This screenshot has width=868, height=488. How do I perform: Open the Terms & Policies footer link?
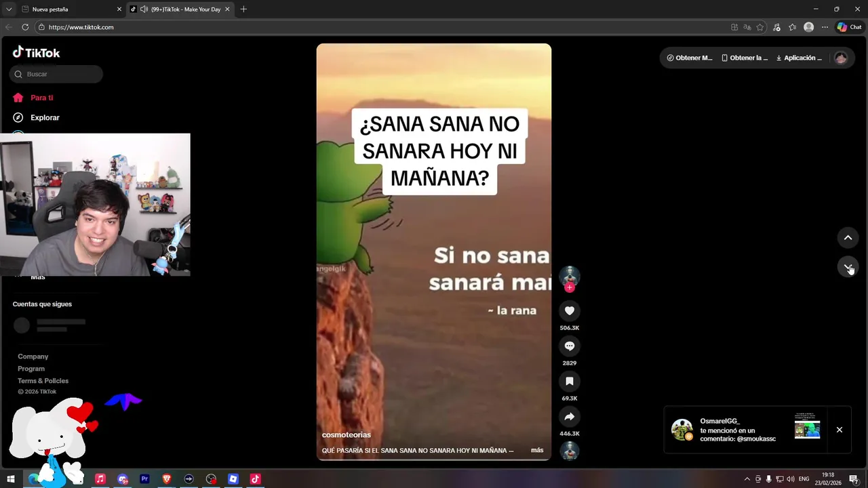coord(43,381)
